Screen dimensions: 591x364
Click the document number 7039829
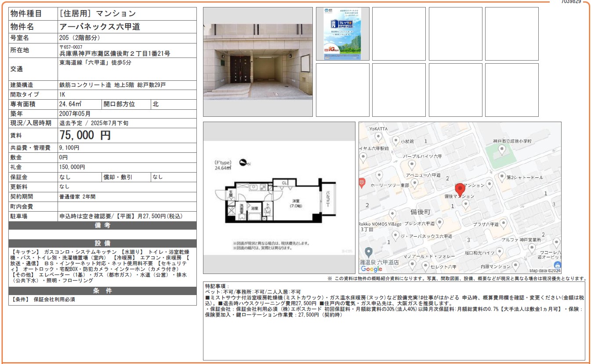(x=571, y=2)
